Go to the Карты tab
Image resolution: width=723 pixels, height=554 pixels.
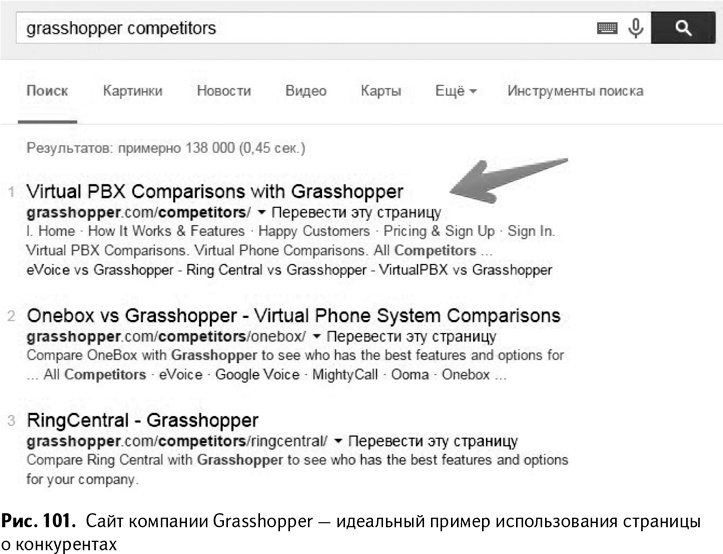click(381, 91)
